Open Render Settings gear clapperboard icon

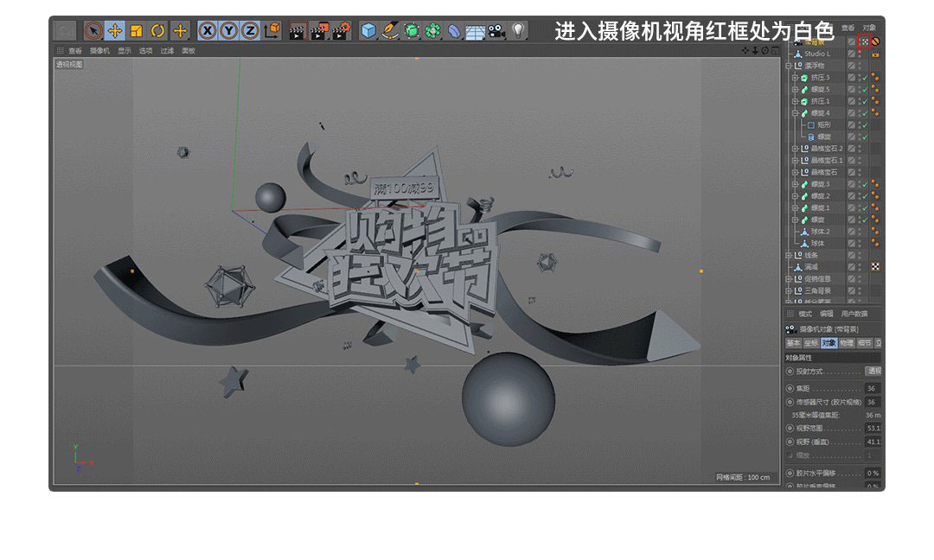click(342, 31)
